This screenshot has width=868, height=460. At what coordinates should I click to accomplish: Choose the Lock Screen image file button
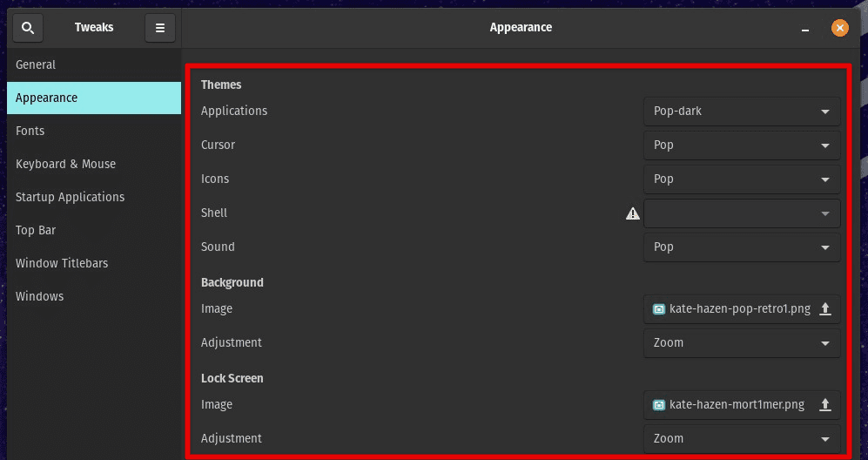tap(742, 405)
